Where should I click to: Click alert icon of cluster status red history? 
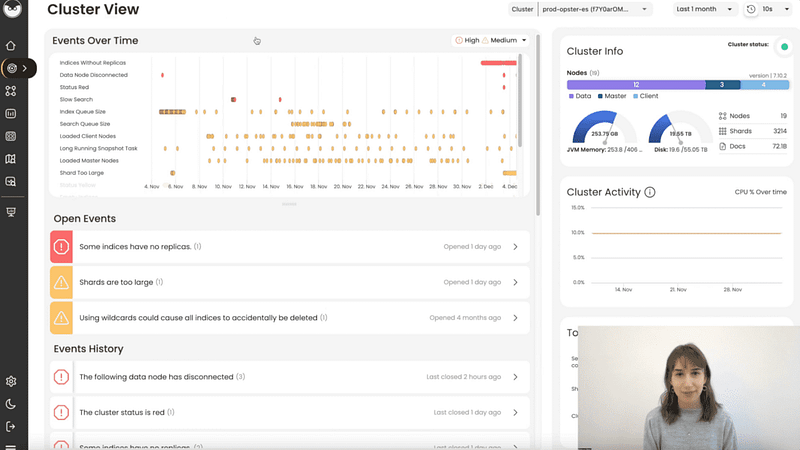(61, 412)
